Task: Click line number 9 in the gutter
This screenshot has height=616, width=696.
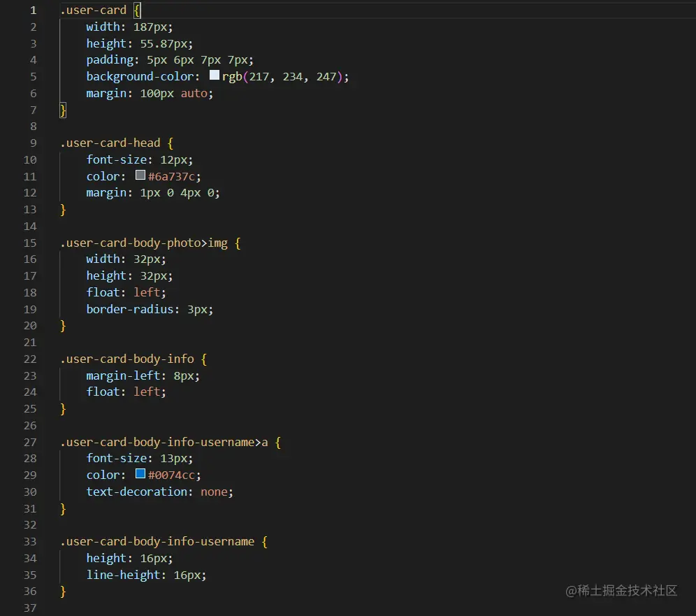Action: (x=34, y=143)
